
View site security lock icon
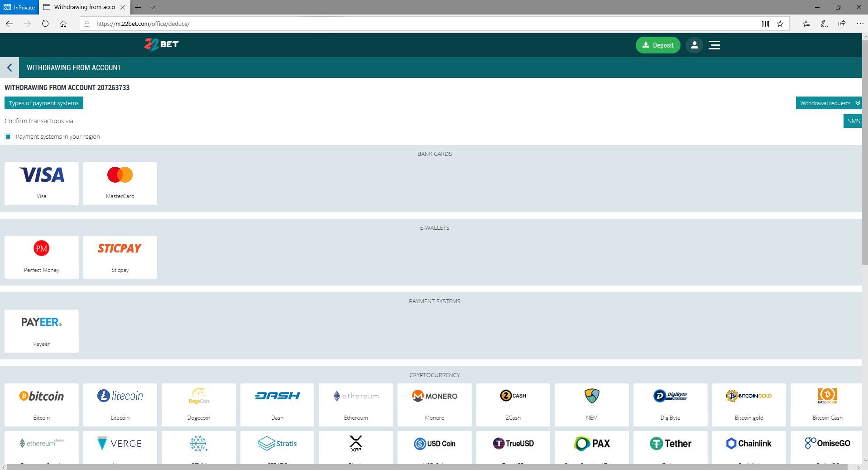(87, 24)
